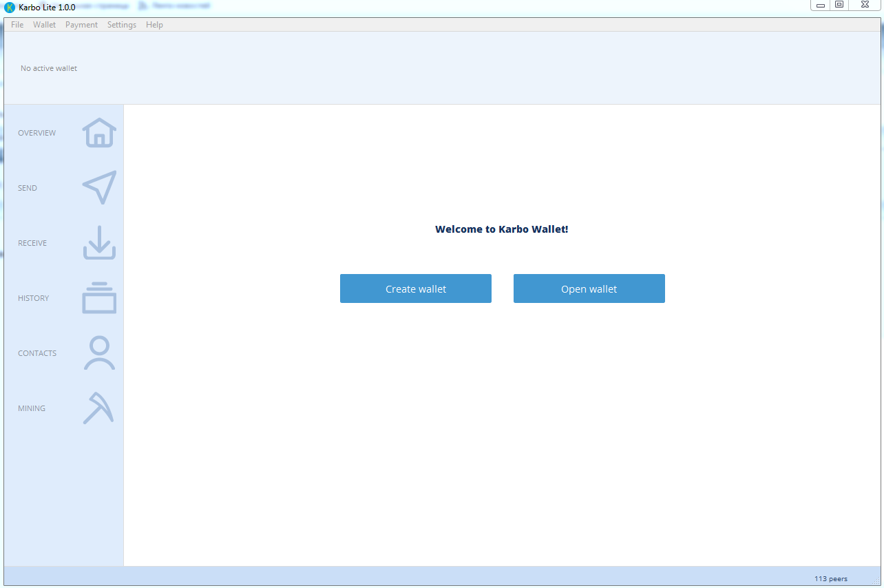884x588 pixels.
Task: Click the 113 peers status text
Action: tap(831, 579)
